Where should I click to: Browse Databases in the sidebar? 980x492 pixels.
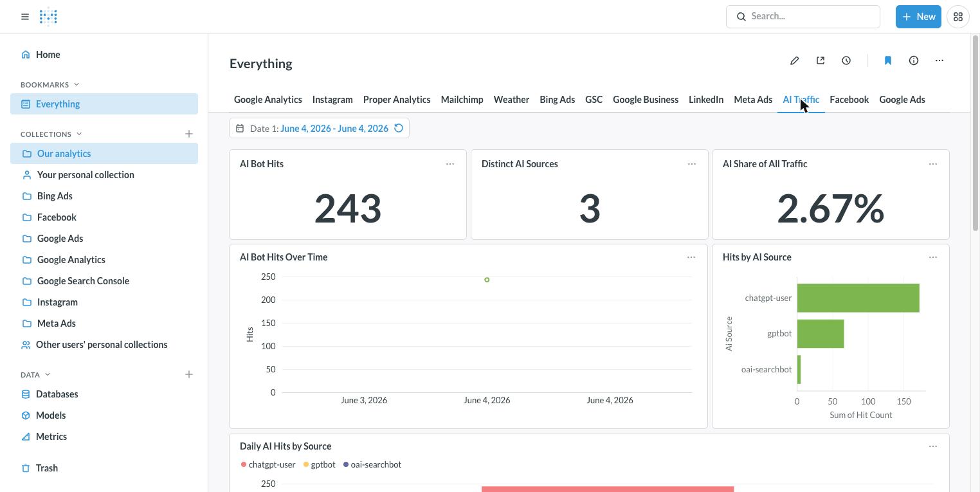click(104, 394)
